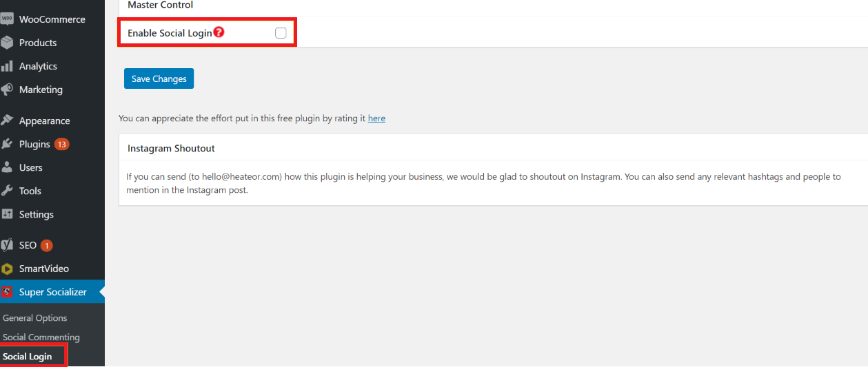Click the SEO notification badge 1

[x=46, y=245]
